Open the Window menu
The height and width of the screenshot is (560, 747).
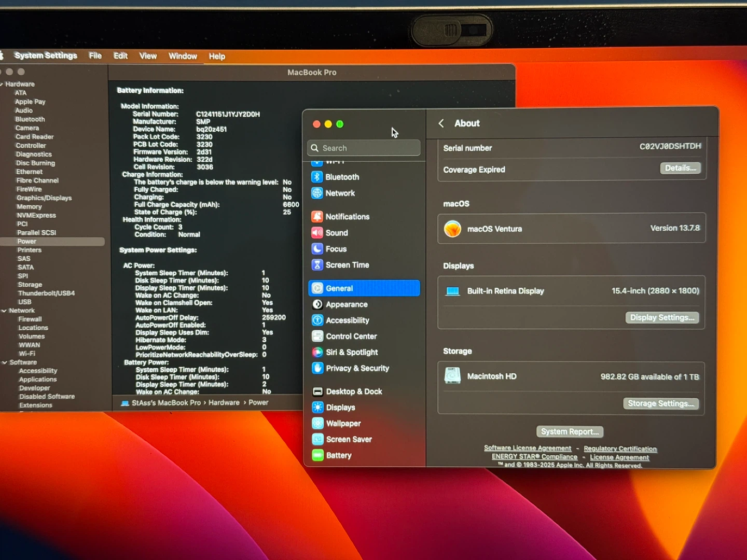(x=183, y=56)
